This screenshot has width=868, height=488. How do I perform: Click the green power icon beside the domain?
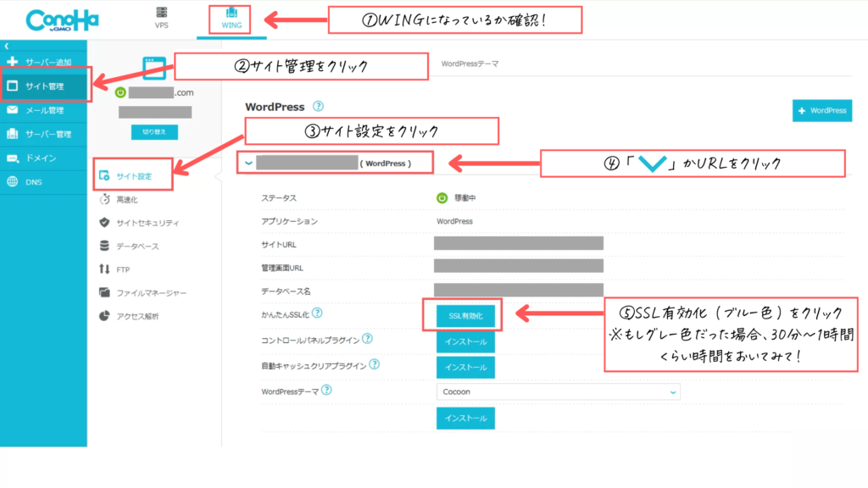120,92
